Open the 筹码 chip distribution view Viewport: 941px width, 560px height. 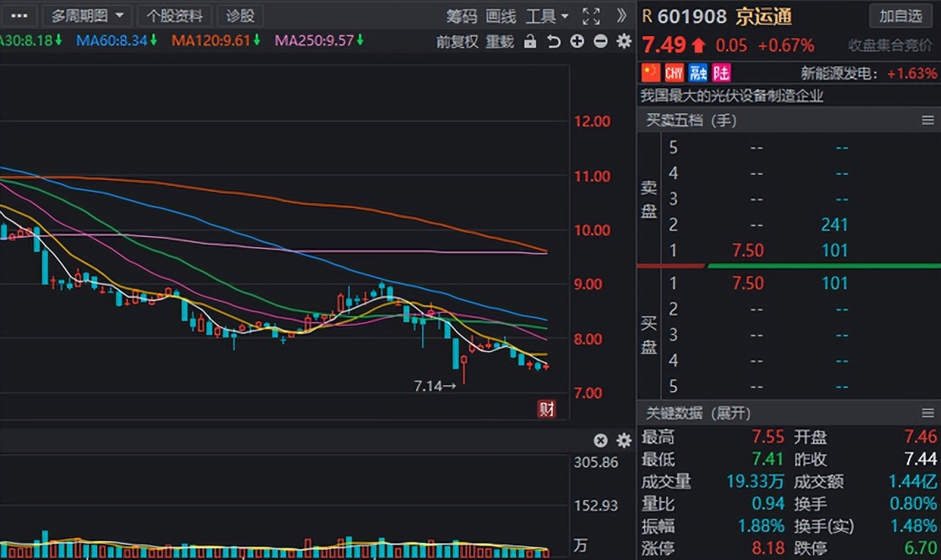(x=462, y=16)
